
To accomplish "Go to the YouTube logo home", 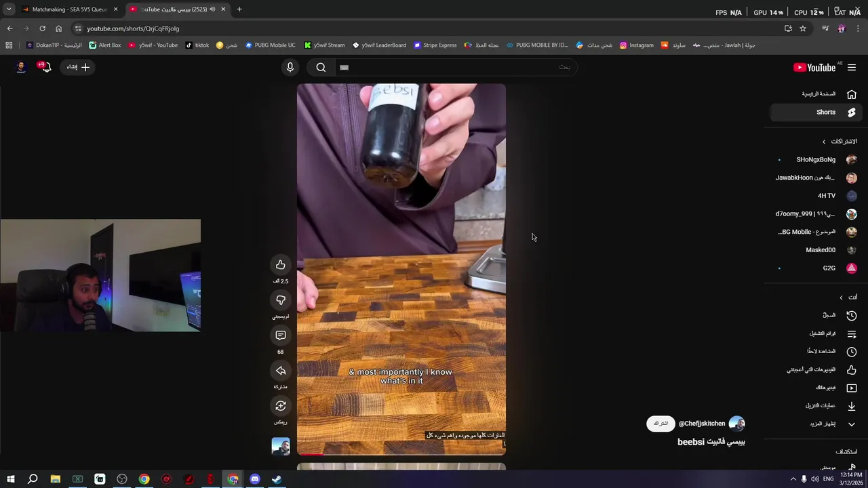I will pos(815,67).
